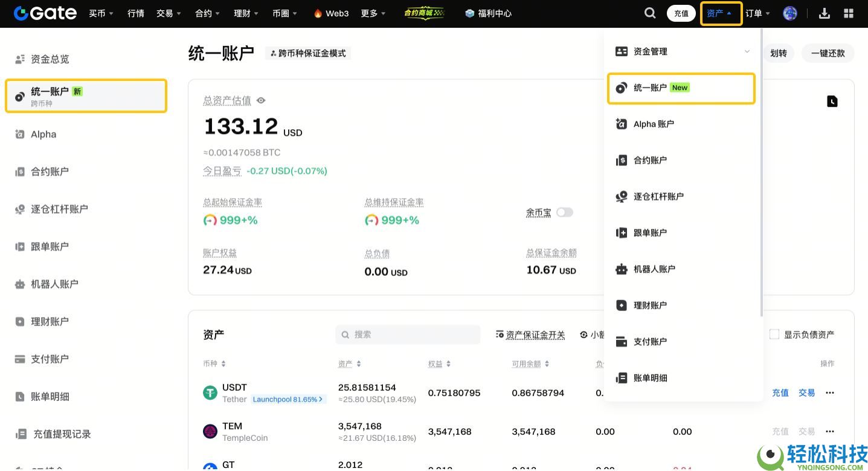Click the app download icon in top bar
Image resolution: width=868 pixels, height=471 pixels.
[824, 13]
